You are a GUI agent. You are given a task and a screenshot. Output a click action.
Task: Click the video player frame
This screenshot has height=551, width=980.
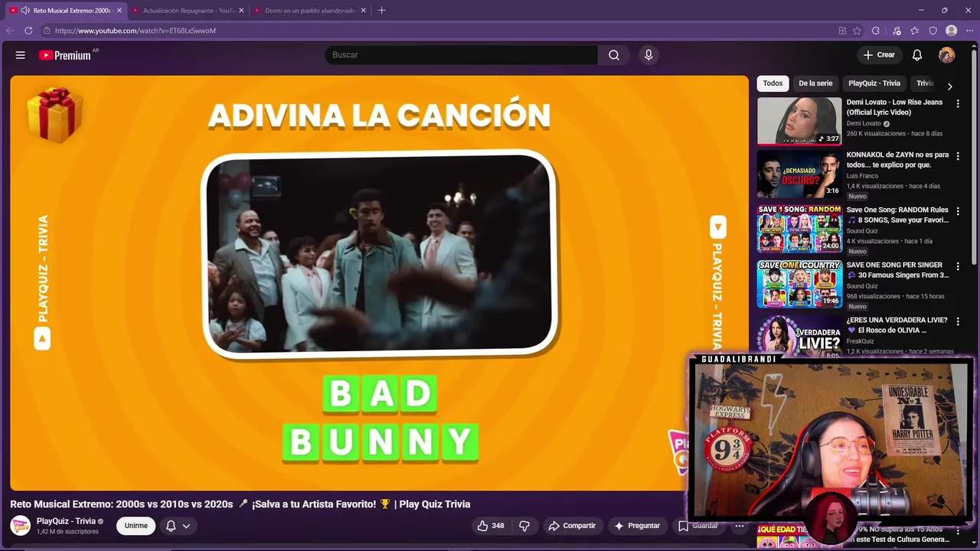click(x=379, y=283)
